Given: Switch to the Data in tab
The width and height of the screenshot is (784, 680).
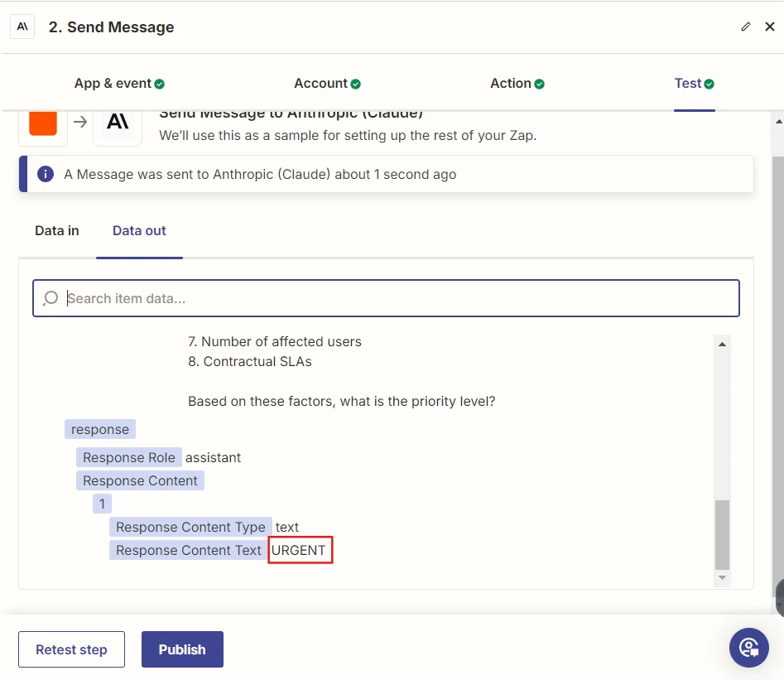Looking at the screenshot, I should pos(57,230).
